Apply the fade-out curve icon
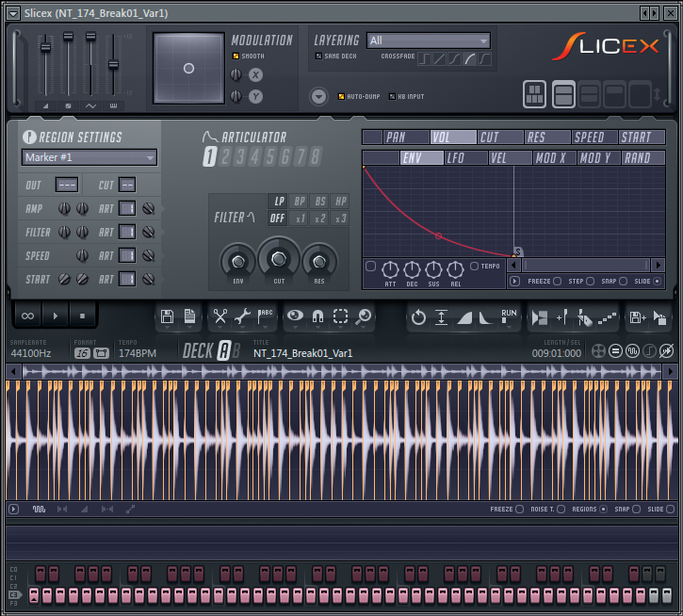This screenshot has height=616, width=683. [x=486, y=318]
